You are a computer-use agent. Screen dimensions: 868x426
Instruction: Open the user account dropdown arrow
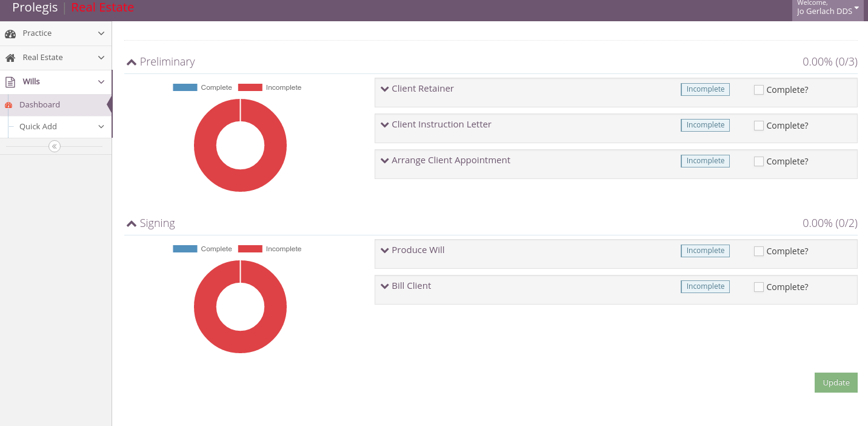coord(856,8)
